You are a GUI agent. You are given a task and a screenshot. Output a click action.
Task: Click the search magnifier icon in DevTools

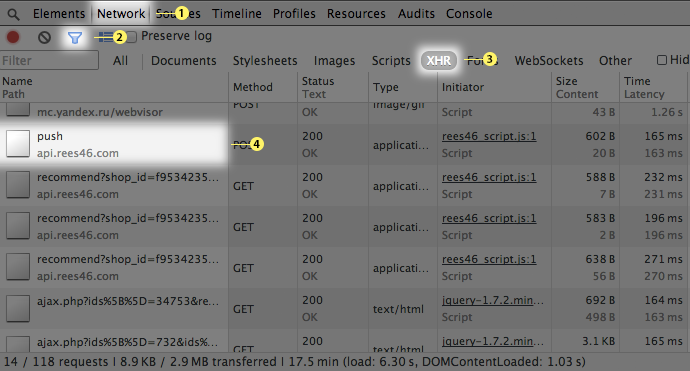pos(14,15)
